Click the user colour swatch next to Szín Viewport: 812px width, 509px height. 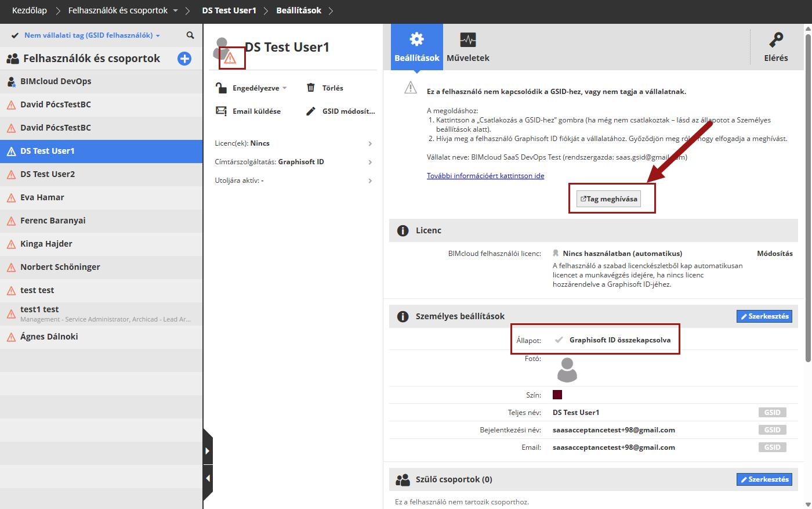557,395
